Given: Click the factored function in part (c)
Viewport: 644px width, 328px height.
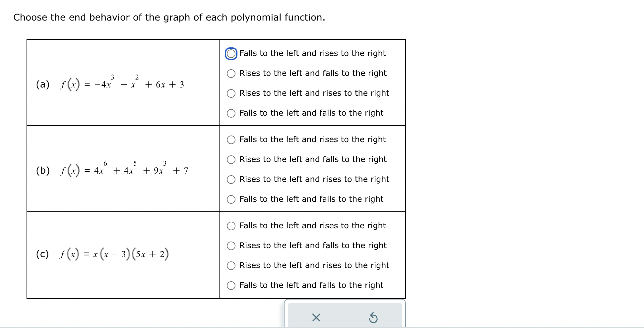Looking at the screenshot, I should [x=114, y=254].
